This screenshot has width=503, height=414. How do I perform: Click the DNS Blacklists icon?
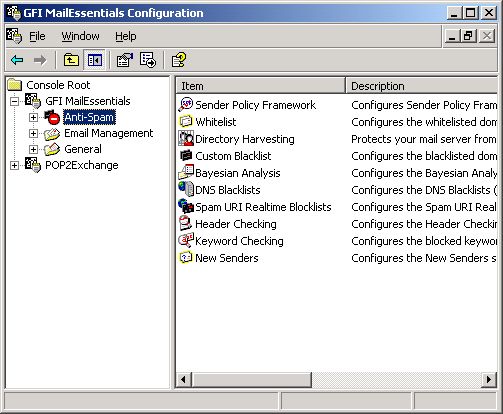pos(186,189)
